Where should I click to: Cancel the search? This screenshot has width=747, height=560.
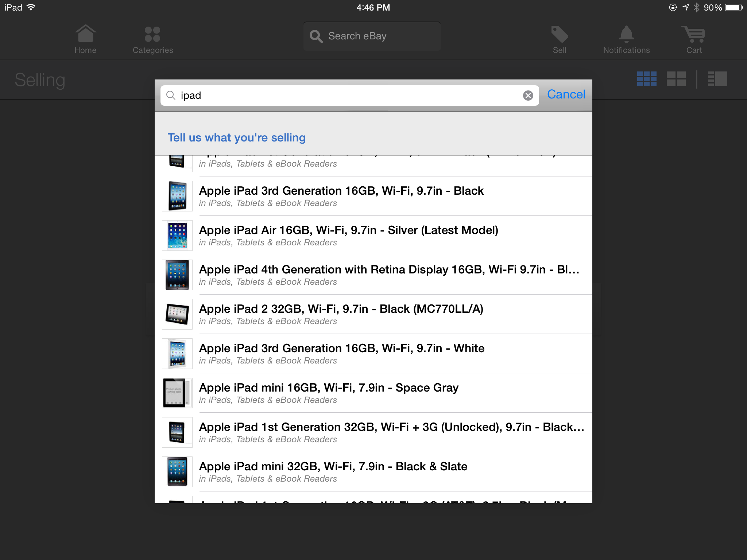566,94
